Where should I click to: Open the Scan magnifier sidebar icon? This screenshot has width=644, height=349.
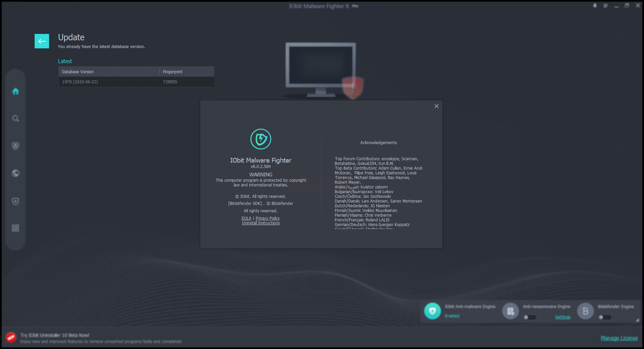pyautogui.click(x=15, y=119)
